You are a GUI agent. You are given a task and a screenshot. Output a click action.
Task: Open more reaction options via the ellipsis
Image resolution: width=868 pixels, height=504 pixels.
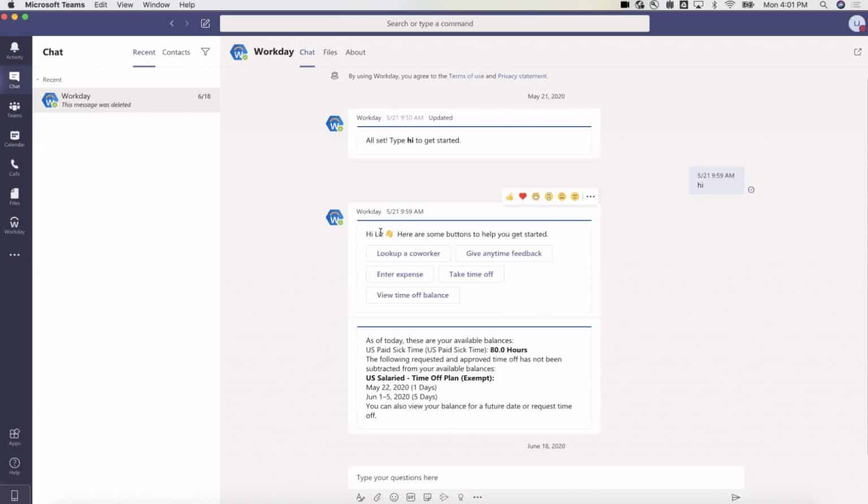[590, 196]
